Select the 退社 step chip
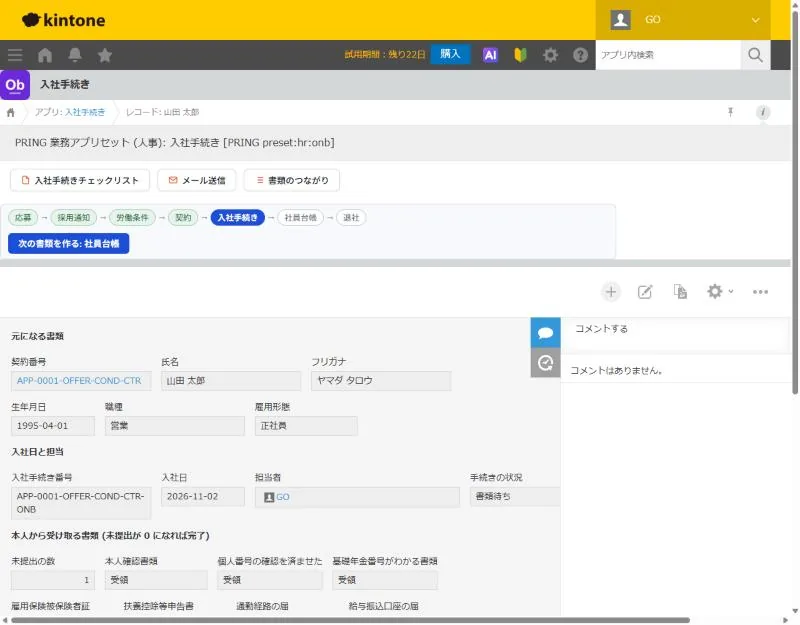Screen dimensions: 800x625 [x=351, y=218]
